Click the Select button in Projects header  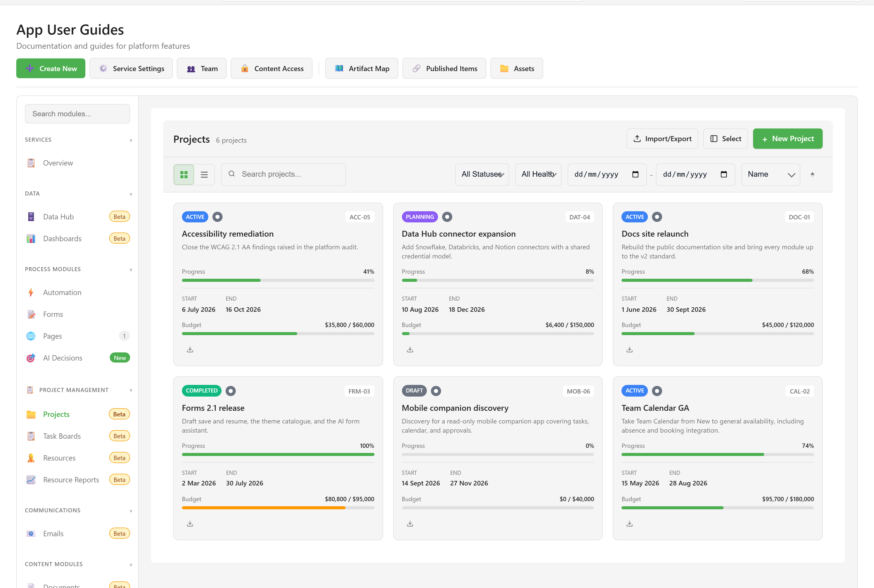point(725,139)
